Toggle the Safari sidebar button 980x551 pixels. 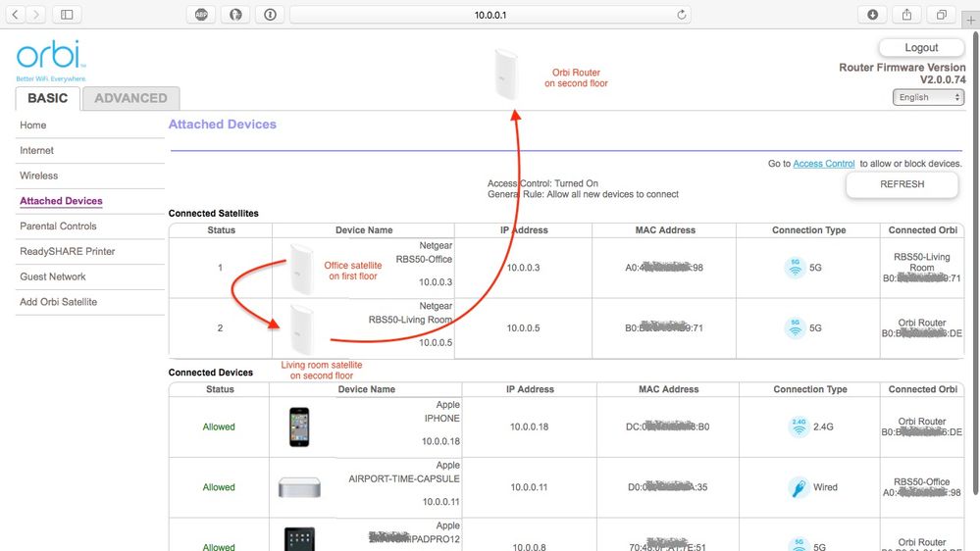[67, 15]
